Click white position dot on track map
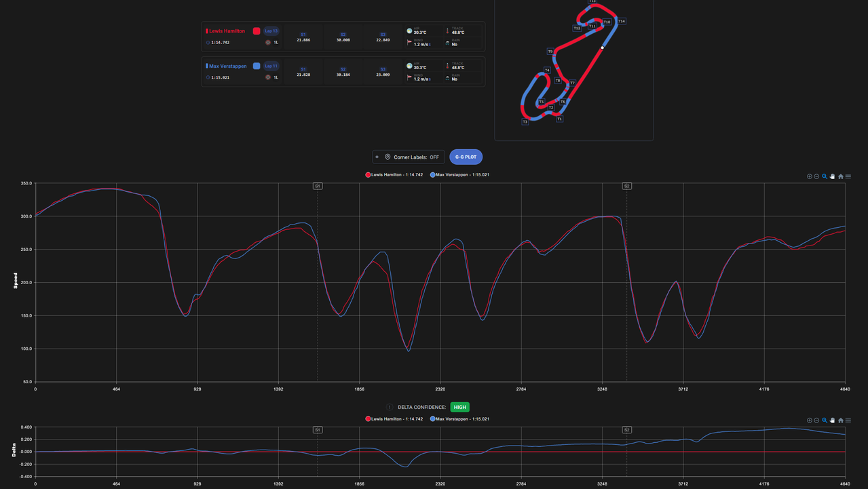Image resolution: width=868 pixels, height=489 pixels. [602, 47]
